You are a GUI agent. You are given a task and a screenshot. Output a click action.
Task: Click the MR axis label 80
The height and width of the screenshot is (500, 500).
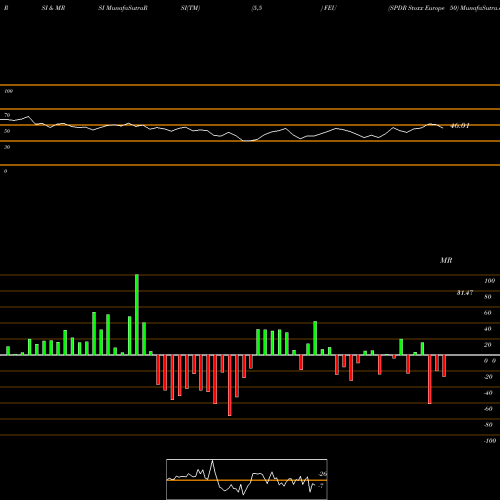pyautogui.click(x=488, y=297)
